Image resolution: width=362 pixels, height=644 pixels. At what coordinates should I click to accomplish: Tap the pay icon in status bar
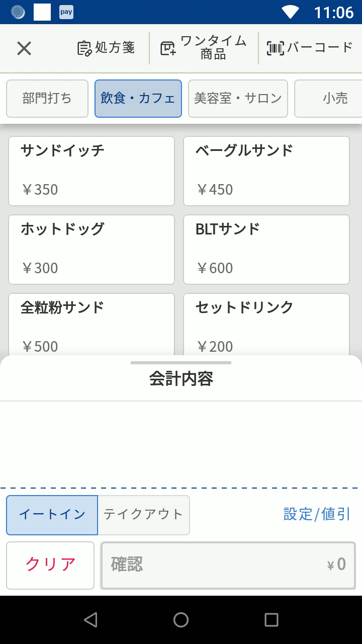tap(66, 12)
